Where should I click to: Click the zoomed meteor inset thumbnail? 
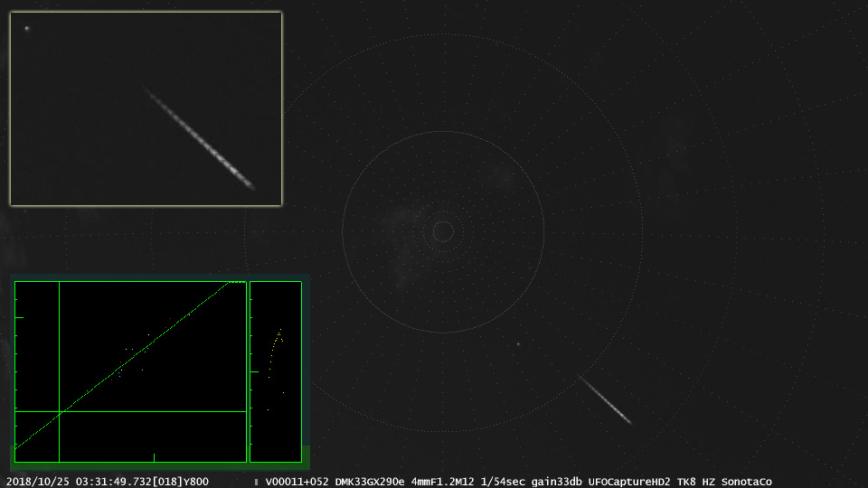[146, 109]
